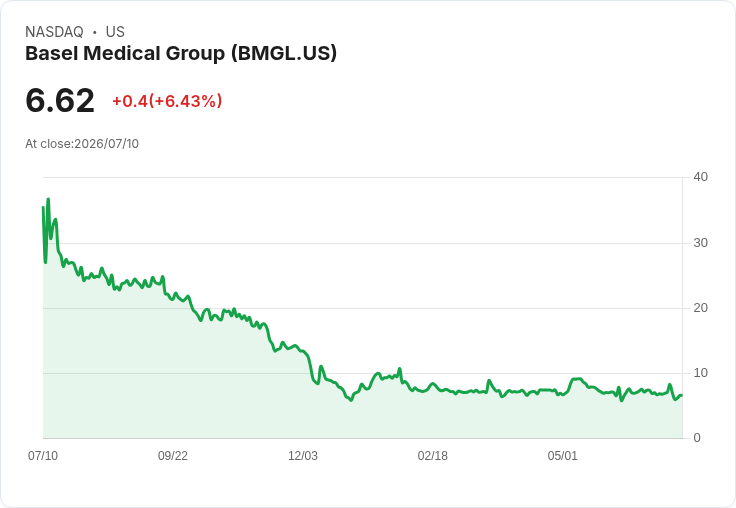Screen dimensions: 736x508
Task: Click the price line's right end point
Action: click(x=681, y=395)
